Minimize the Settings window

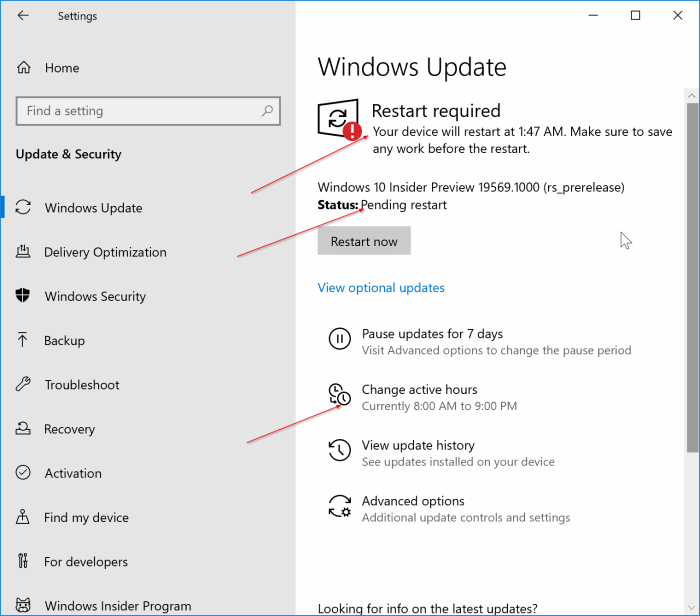[x=593, y=16]
